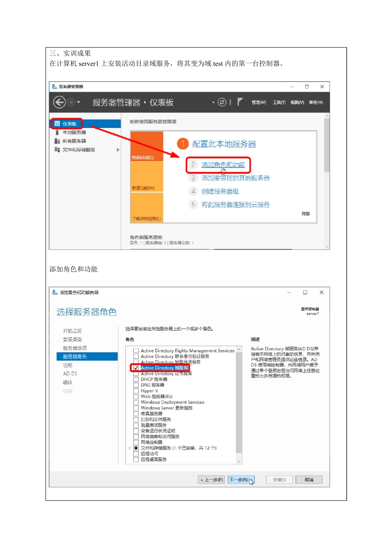Image resolution: width=392 pixels, height=555 pixels.
Task: Check Windows Server 更新服务 checkbox
Action: 136,408
